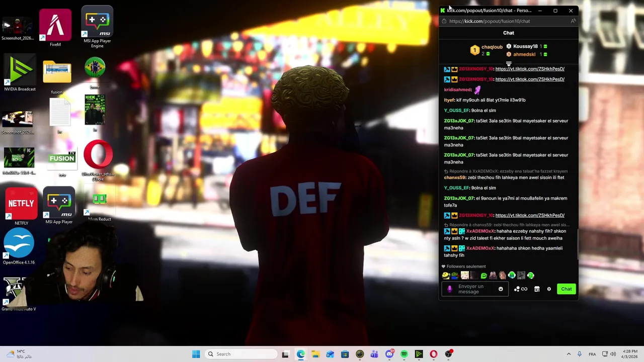Viewport: 644px width, 362px height.
Task: Open Microsoft Edge from the taskbar
Action: click(301, 354)
